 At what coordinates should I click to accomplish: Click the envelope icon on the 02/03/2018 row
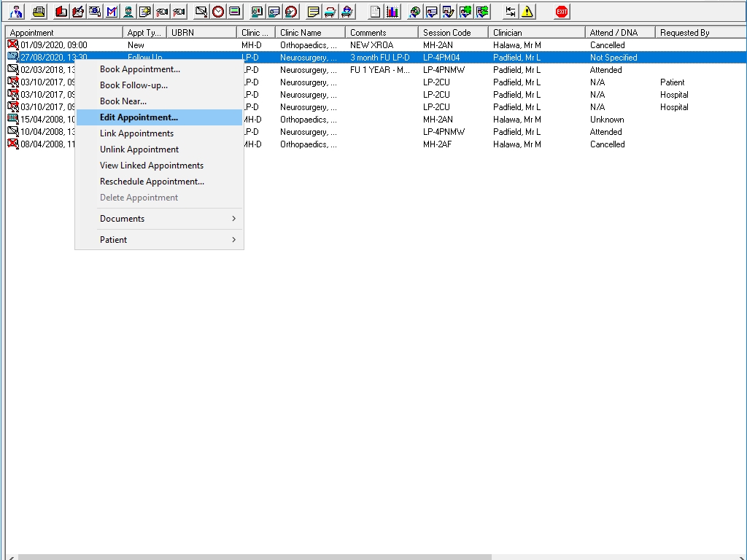point(13,69)
